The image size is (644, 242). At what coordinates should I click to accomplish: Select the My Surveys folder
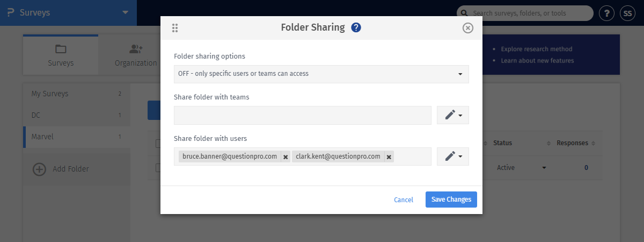point(50,94)
